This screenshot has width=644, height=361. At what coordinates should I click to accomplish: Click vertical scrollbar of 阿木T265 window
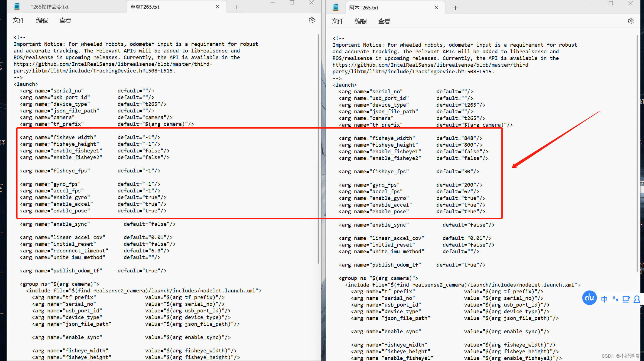(x=637, y=154)
